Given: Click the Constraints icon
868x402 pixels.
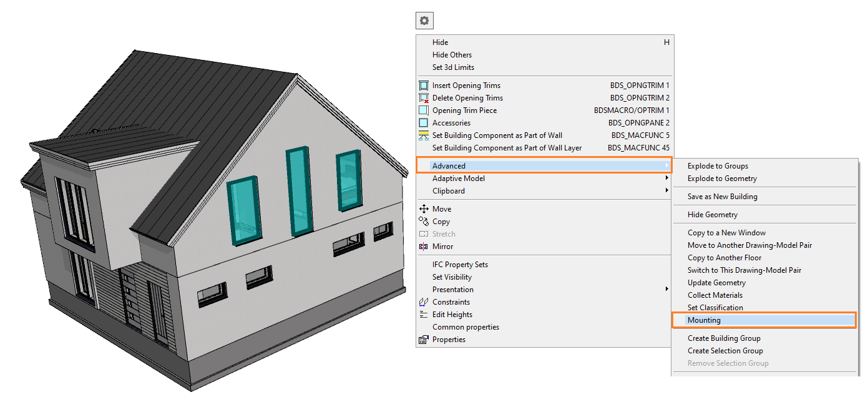Looking at the screenshot, I should (x=424, y=302).
